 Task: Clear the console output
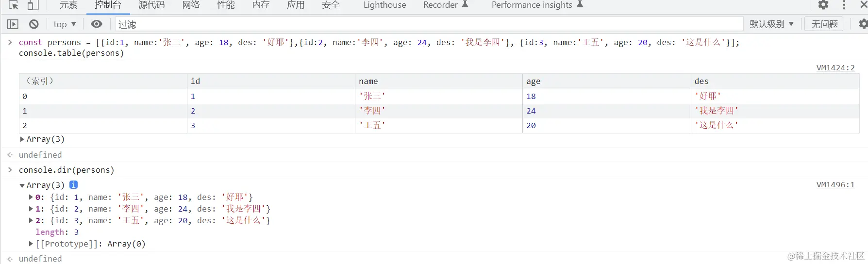pos(33,24)
